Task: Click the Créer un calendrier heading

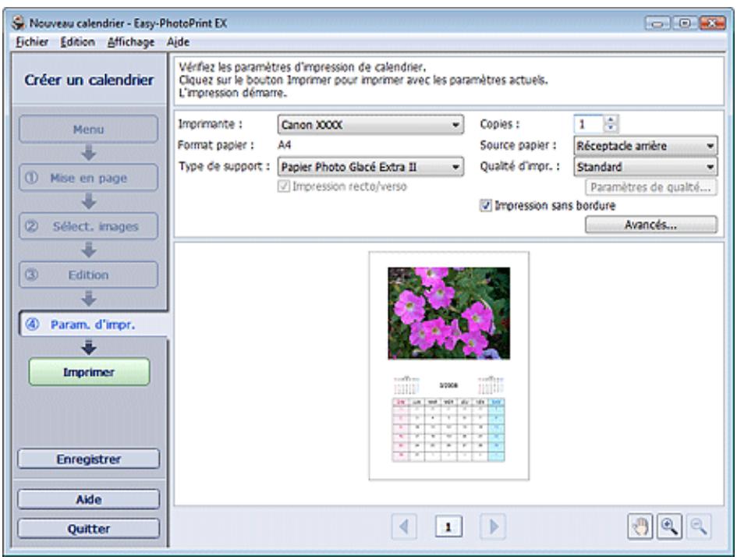Action: click(90, 80)
